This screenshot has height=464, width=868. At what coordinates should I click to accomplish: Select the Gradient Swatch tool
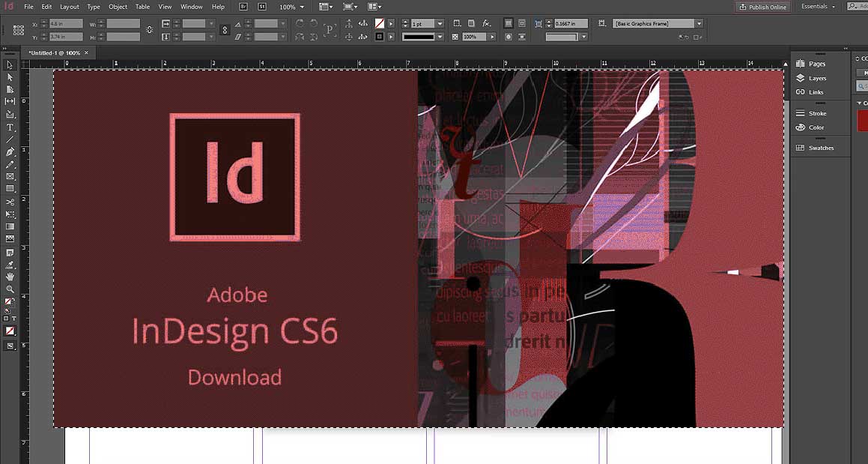click(x=10, y=226)
